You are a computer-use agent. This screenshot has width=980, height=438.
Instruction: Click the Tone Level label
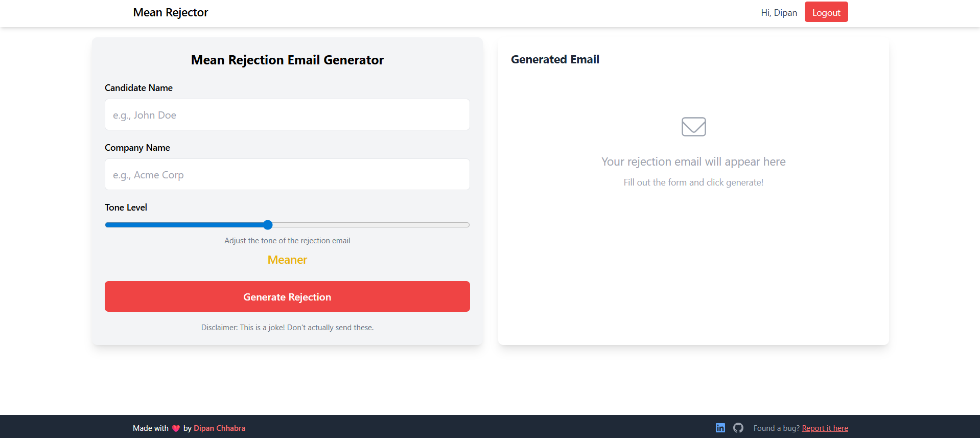click(x=126, y=208)
